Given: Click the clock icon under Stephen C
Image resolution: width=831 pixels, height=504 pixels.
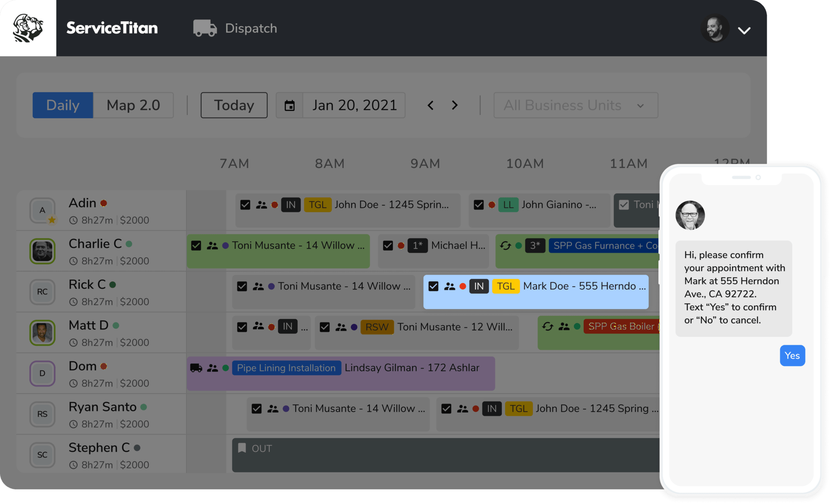Looking at the screenshot, I should pos(73,465).
